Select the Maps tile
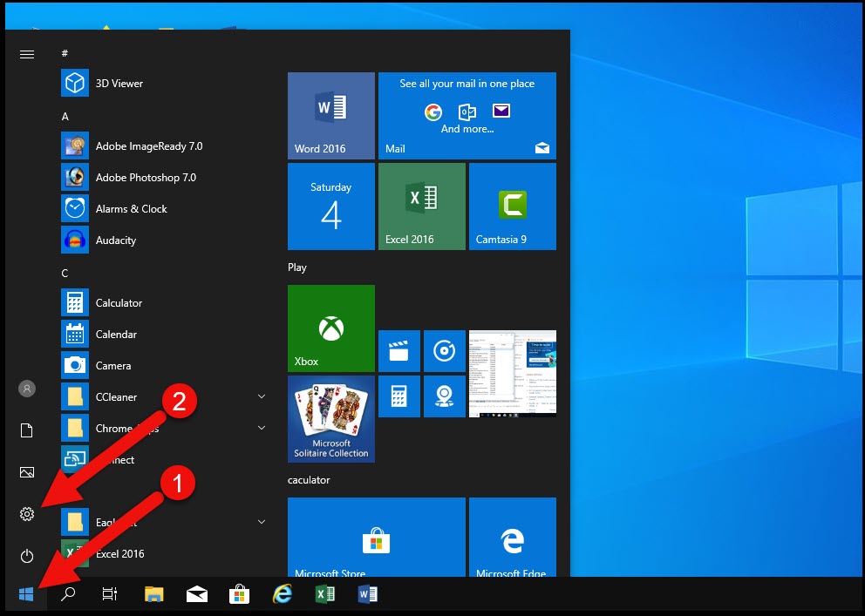This screenshot has height=616, width=865. point(445,396)
